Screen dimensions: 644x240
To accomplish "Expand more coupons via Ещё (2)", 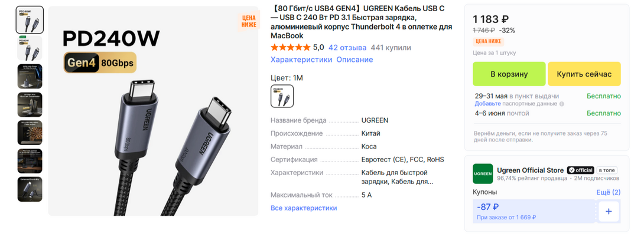I will click(609, 192).
